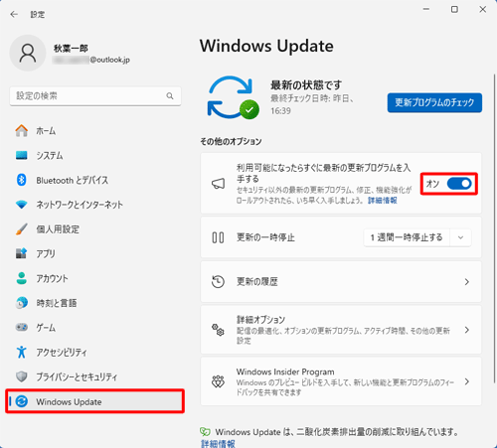Click the green leaf icon near carbon emission note
This screenshot has height=448, width=497.
(205, 431)
